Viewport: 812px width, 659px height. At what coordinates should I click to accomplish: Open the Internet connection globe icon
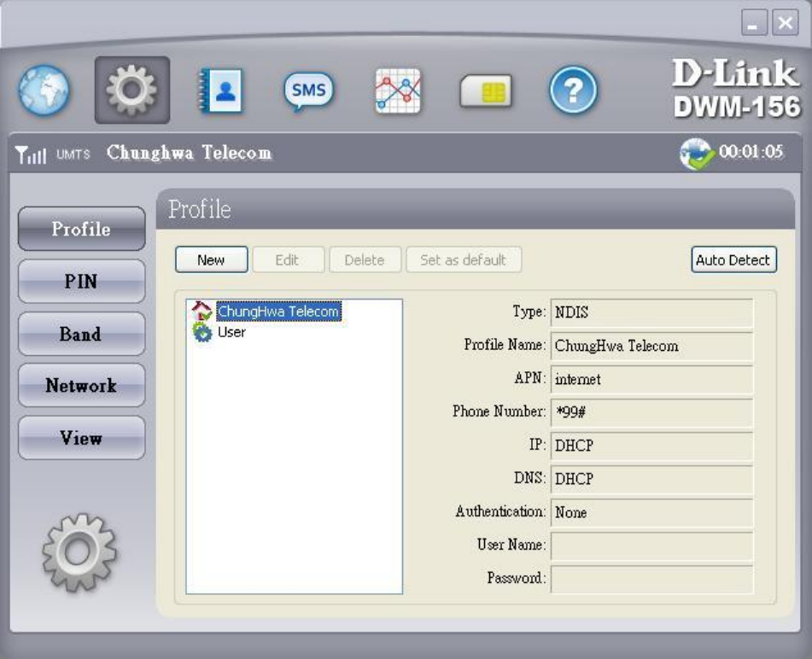click(44, 90)
